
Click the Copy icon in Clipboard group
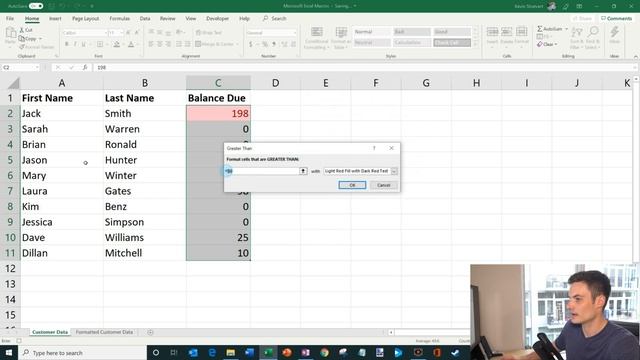(22, 38)
